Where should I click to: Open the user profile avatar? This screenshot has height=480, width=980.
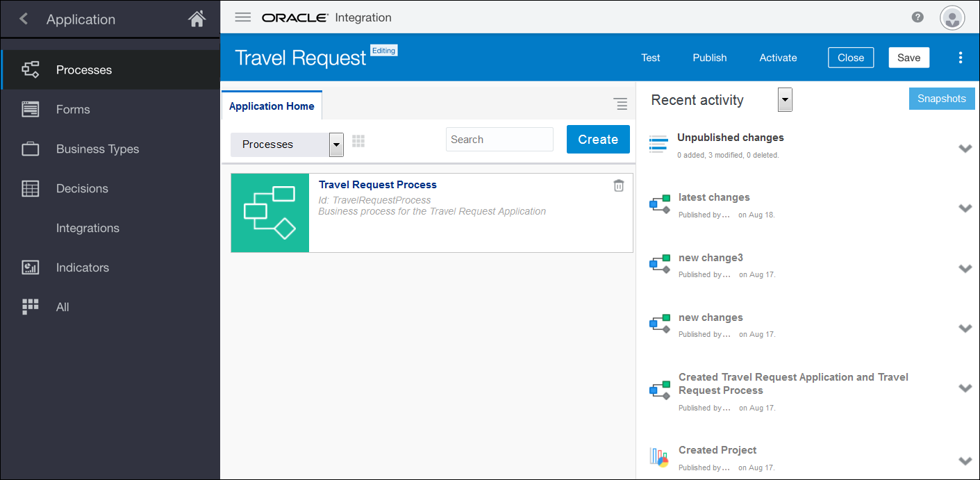pyautogui.click(x=952, y=17)
